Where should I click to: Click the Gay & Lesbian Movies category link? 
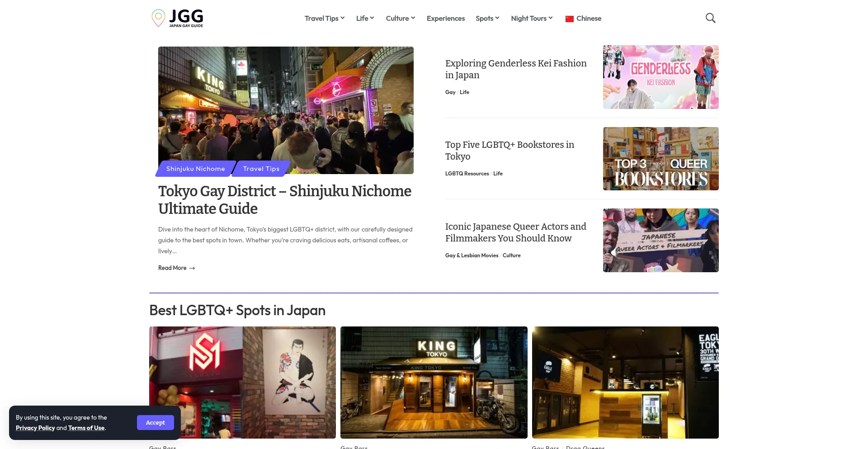472,255
